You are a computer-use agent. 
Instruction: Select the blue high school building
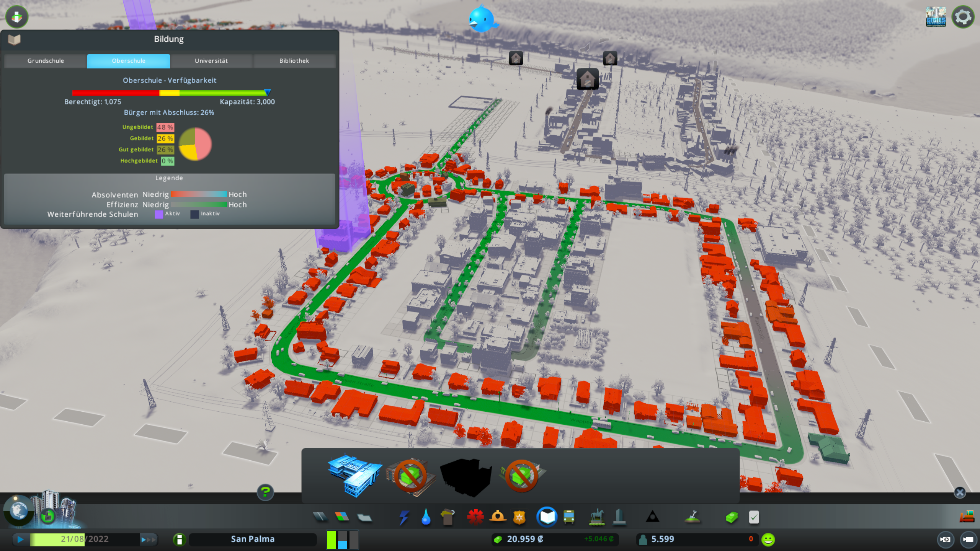[x=354, y=476]
